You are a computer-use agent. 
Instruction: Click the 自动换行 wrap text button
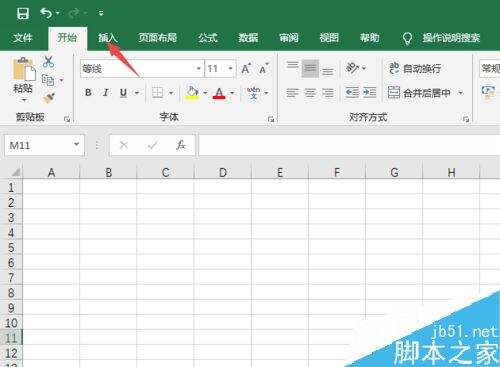click(415, 69)
